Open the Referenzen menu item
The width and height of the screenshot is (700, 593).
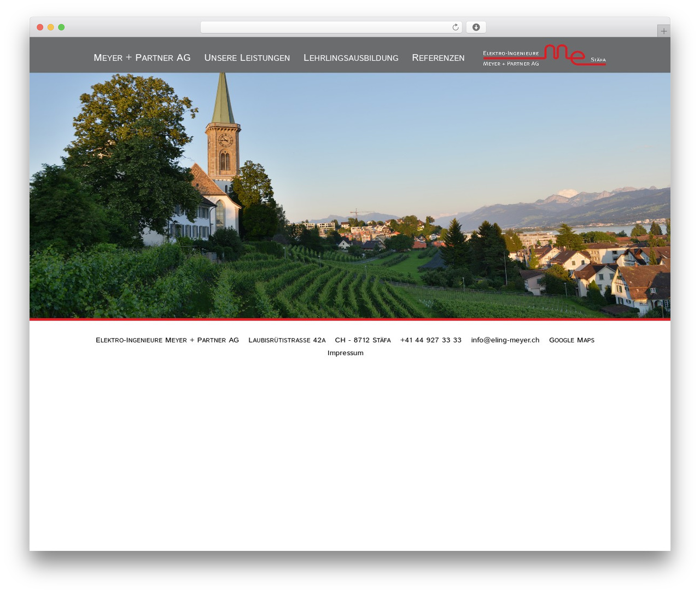pyautogui.click(x=438, y=57)
